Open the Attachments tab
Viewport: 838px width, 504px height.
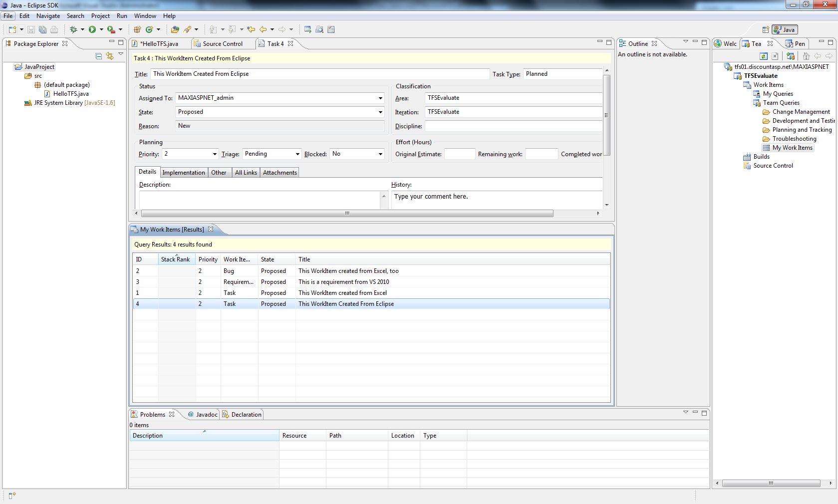point(280,173)
